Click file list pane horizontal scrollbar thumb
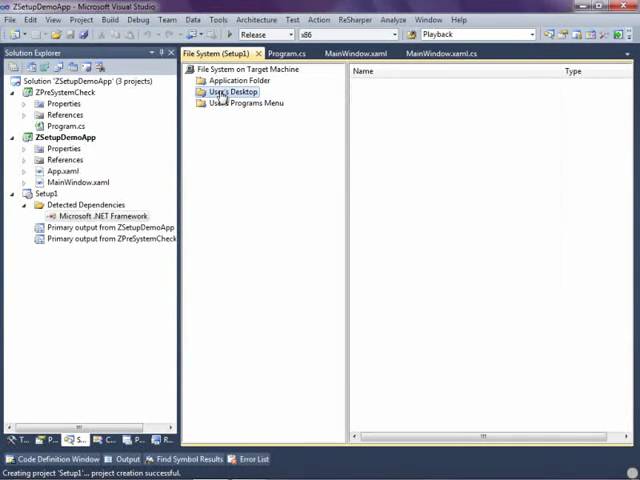The width and height of the screenshot is (640, 480). coord(484,436)
